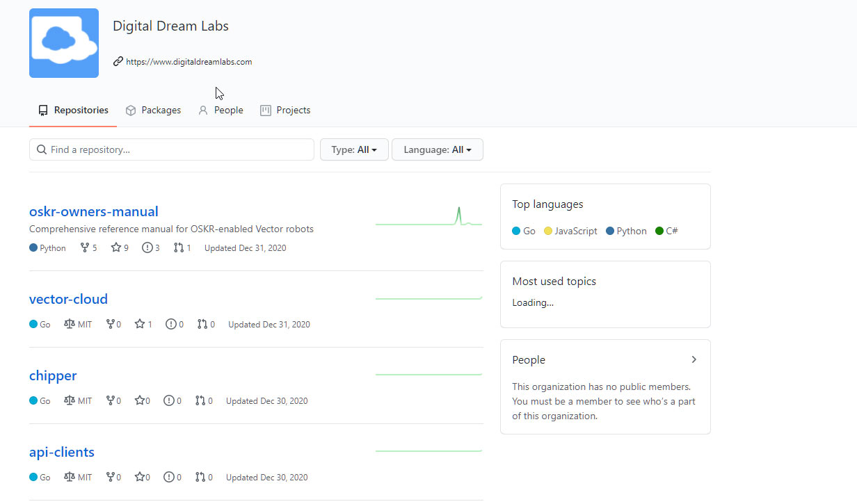The width and height of the screenshot is (857, 504).
Task: Focus the Find a repository search field
Action: tap(172, 149)
